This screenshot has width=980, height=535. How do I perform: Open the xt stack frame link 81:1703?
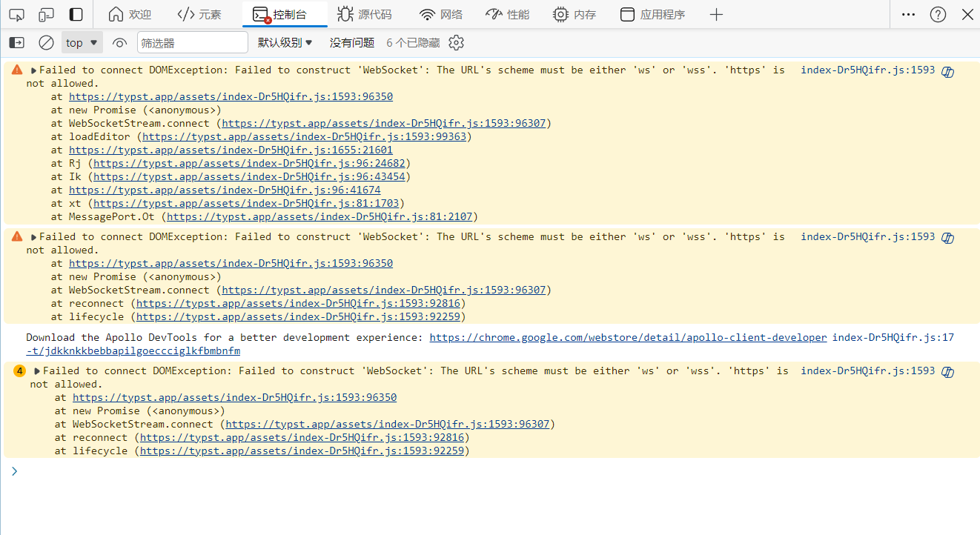click(x=245, y=203)
